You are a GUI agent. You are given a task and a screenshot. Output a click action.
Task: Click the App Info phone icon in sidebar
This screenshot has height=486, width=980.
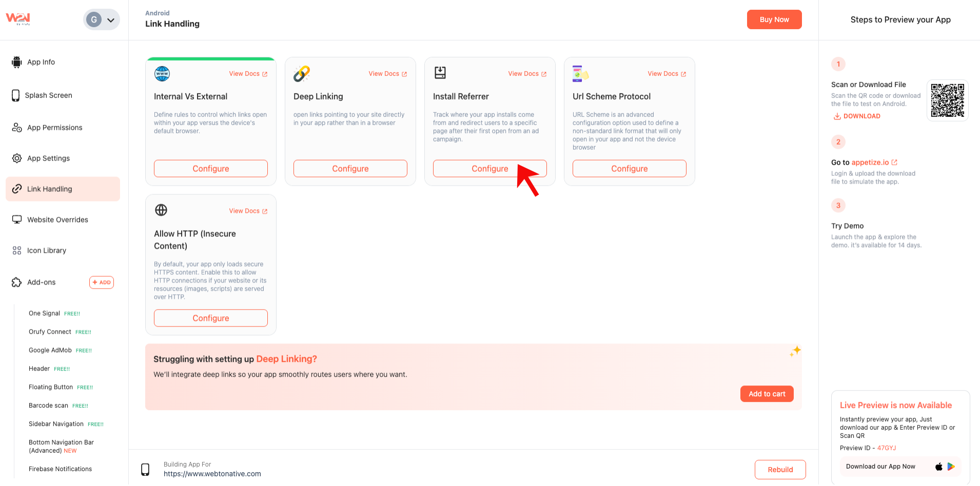17,62
